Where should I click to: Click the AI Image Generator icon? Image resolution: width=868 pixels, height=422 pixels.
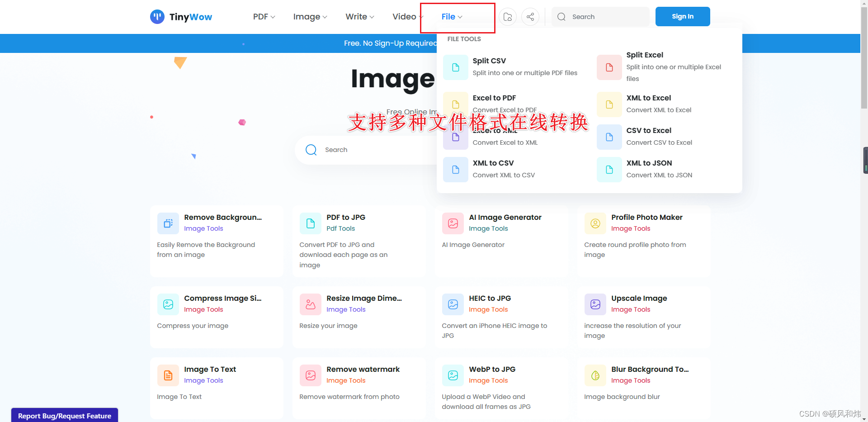click(x=453, y=223)
